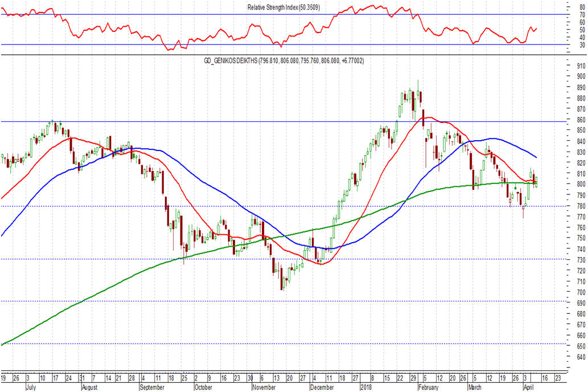Screen dimensions: 588x392
Task: Click date label 14 in August
Action: [108, 378]
